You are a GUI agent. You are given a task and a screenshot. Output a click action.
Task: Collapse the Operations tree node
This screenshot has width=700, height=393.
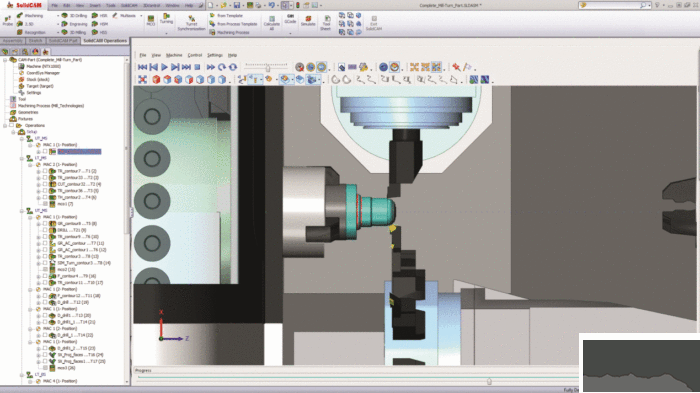coord(5,125)
